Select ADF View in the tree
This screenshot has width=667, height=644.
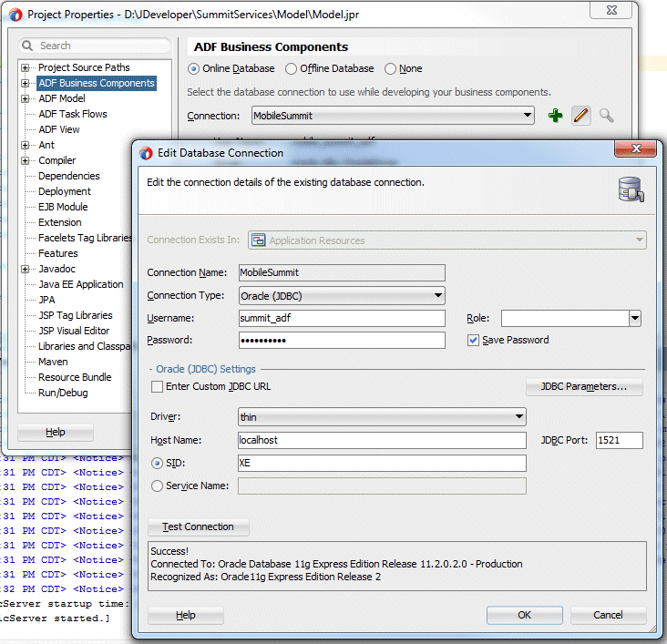[59, 129]
